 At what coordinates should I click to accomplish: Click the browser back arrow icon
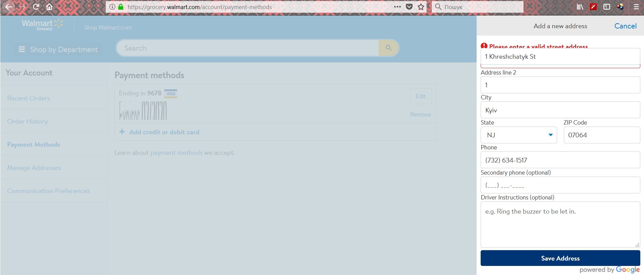click(x=9, y=7)
